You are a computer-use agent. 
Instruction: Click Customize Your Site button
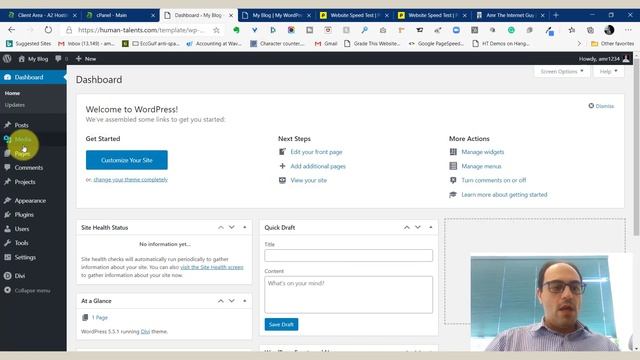pyautogui.click(x=127, y=160)
